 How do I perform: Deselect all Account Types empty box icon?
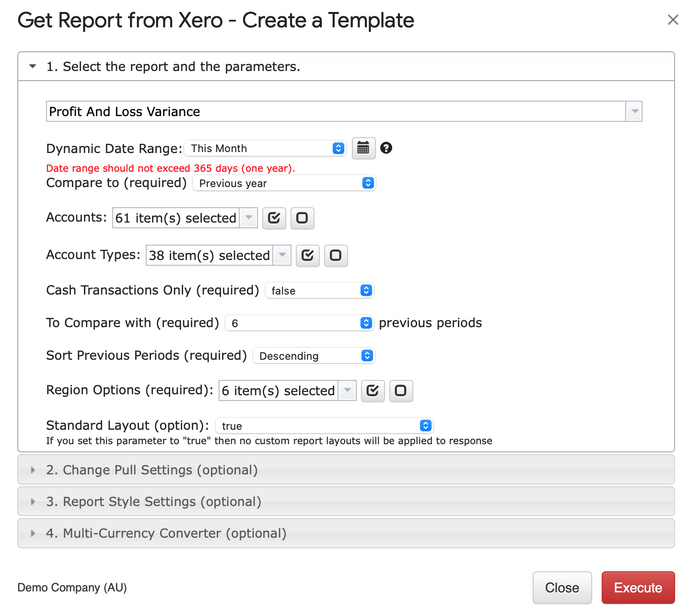[336, 256]
